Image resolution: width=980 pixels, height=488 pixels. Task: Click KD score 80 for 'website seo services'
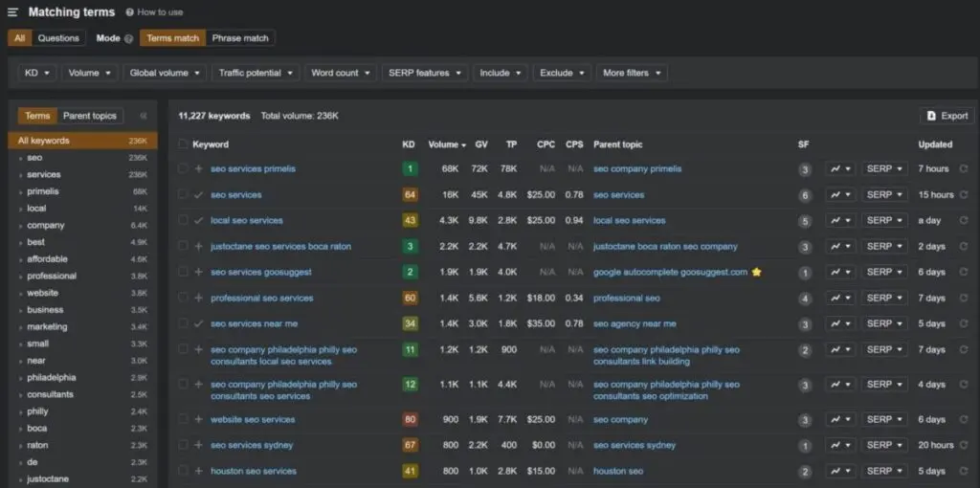[x=410, y=419]
